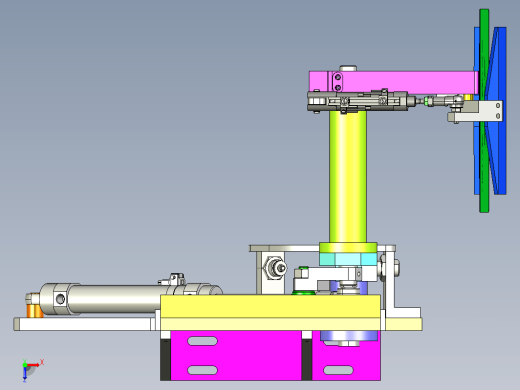Pick the small gray cylinder under the pink arm

pyautogui.click(x=362, y=101)
